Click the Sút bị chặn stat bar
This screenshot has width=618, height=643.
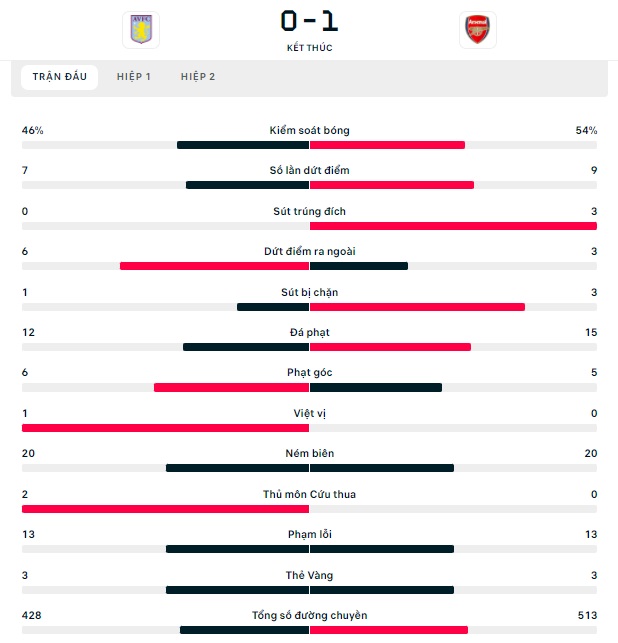pyautogui.click(x=309, y=307)
